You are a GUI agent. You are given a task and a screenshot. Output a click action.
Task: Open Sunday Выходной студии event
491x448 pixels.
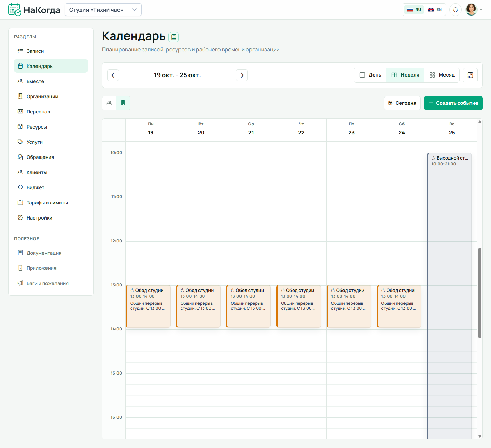[x=449, y=296]
